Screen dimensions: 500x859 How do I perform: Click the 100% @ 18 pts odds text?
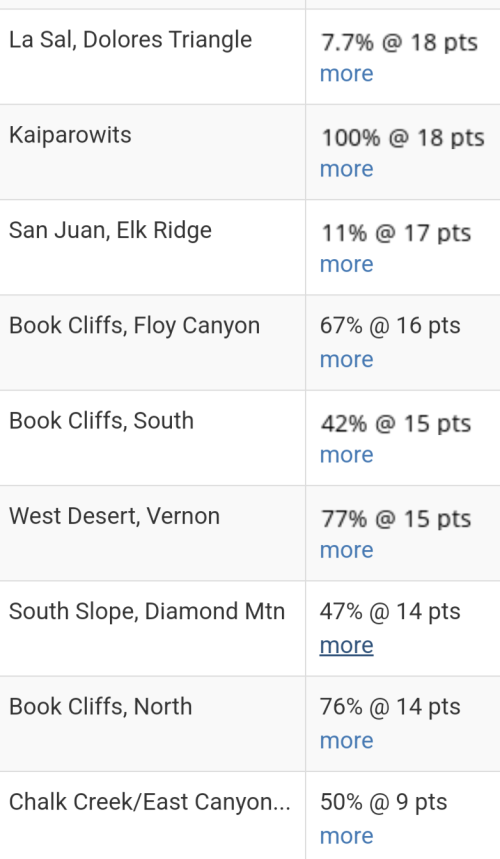click(403, 138)
